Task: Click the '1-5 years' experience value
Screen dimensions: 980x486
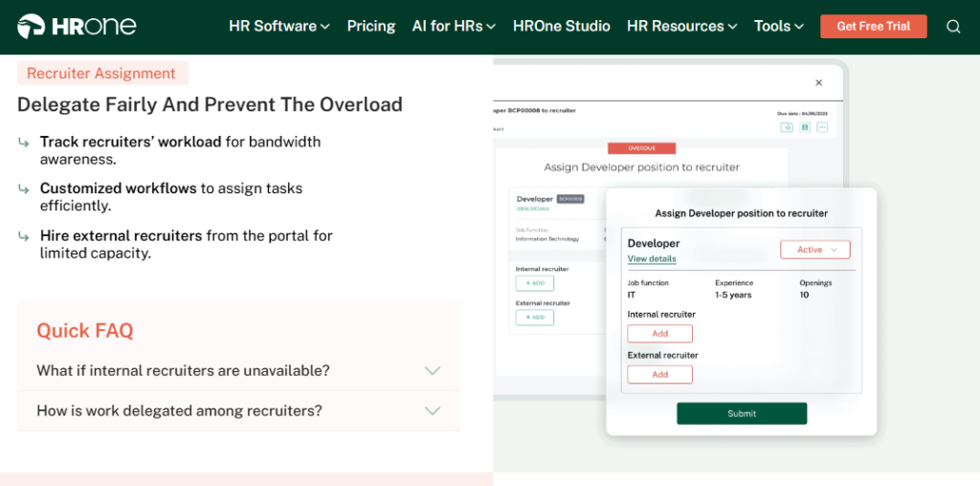Action: pyautogui.click(x=733, y=295)
